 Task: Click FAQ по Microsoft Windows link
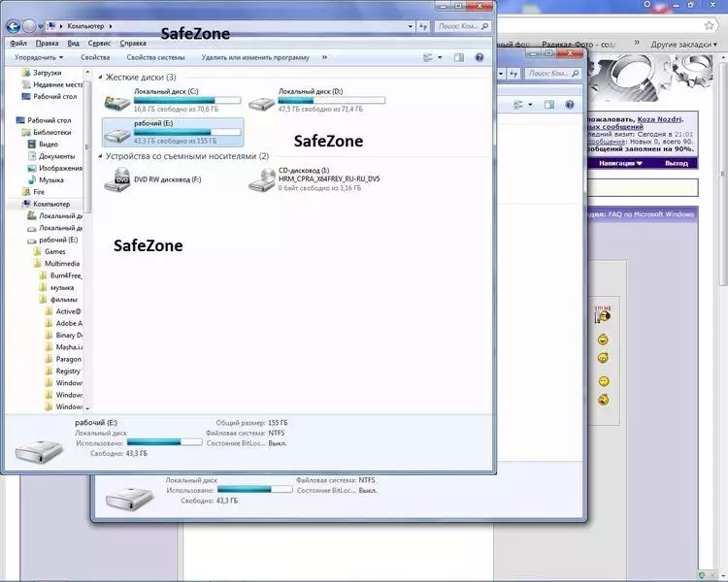tap(651, 214)
